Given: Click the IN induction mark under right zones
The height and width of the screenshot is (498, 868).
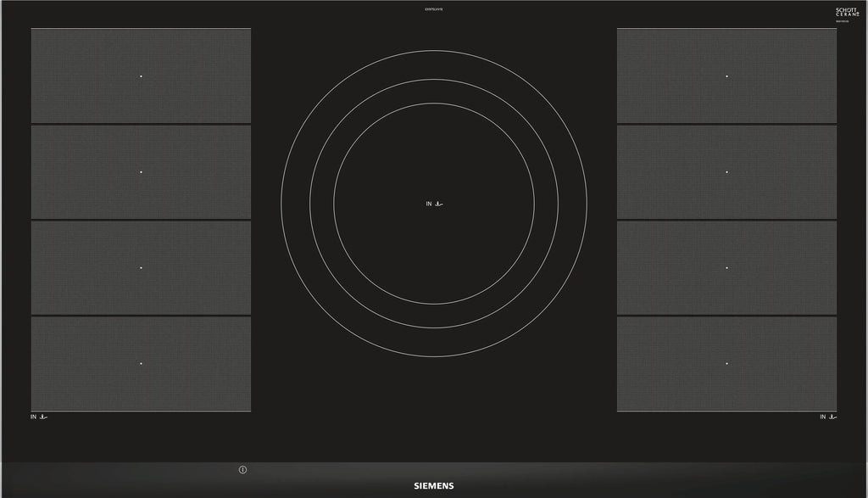Looking at the screenshot, I should point(828,417).
